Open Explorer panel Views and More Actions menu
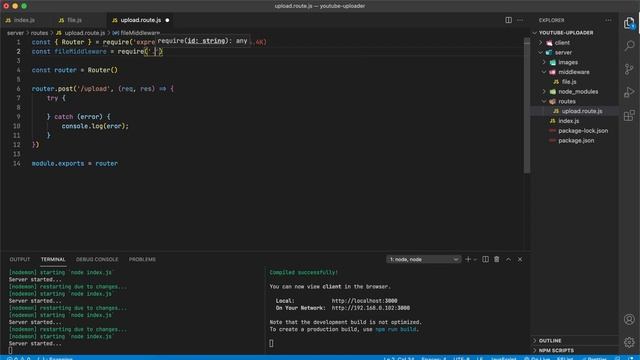Screen dimensions: 640x360 point(608,20)
